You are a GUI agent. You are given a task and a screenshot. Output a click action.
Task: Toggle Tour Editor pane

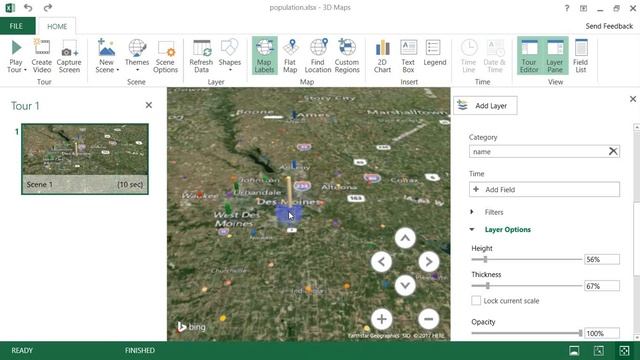tap(529, 56)
